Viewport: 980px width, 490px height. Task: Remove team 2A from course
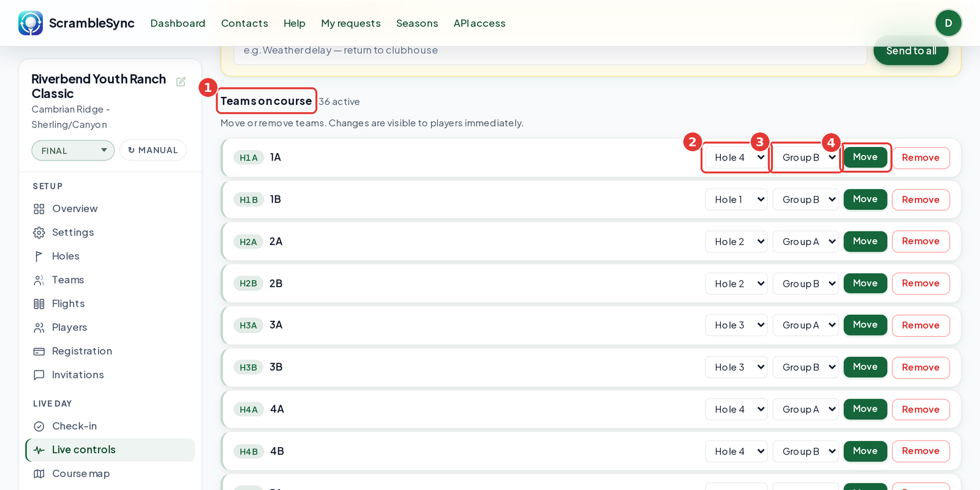921,241
